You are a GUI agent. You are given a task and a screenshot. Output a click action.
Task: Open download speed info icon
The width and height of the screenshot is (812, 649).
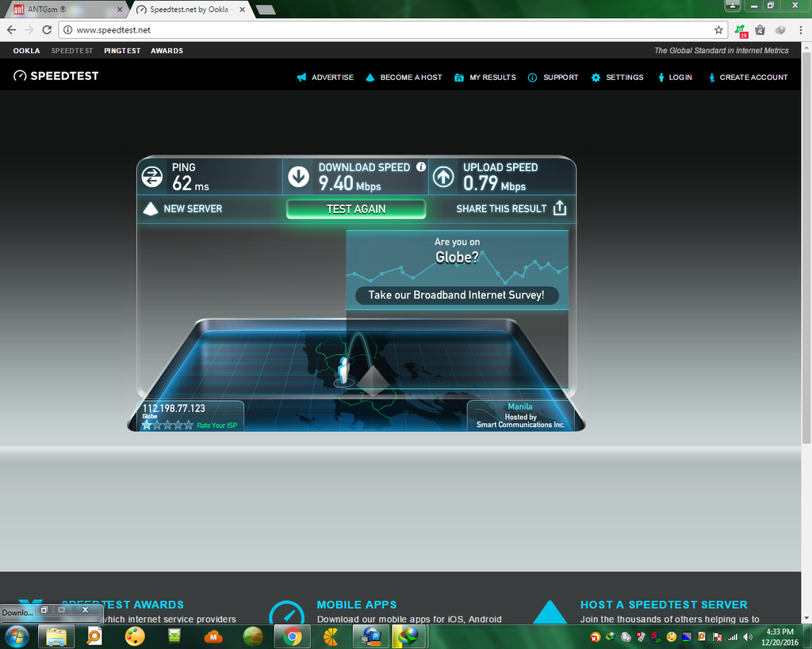[421, 166]
